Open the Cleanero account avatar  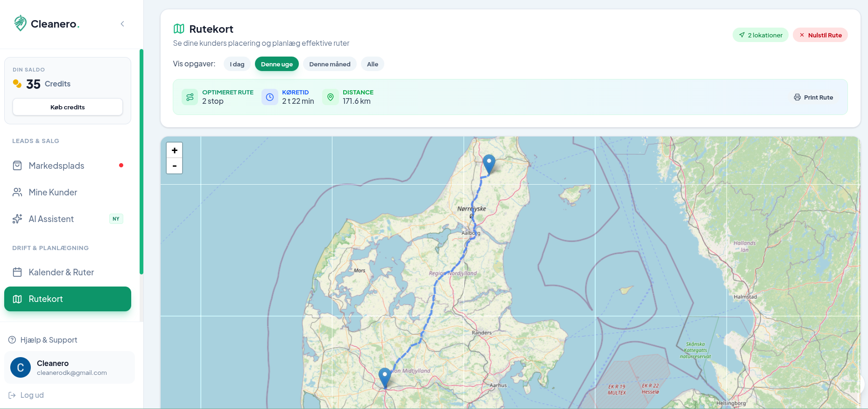coord(21,368)
